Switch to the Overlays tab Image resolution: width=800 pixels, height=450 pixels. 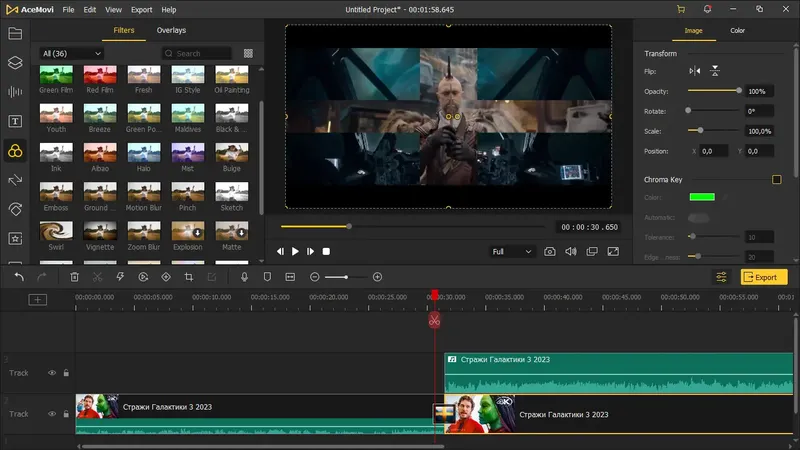[171, 31]
